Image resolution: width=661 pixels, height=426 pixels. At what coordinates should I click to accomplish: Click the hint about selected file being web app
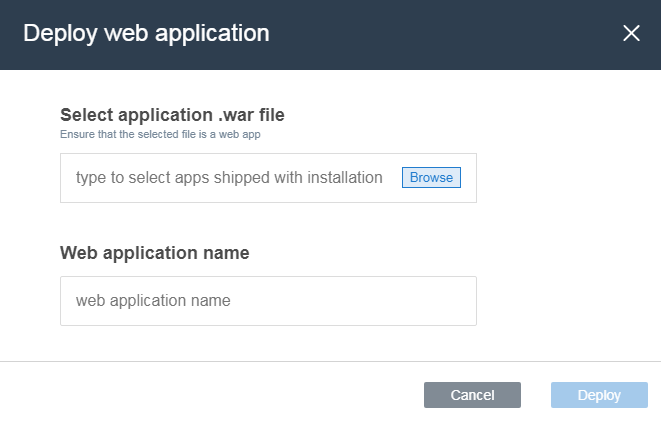click(160, 134)
